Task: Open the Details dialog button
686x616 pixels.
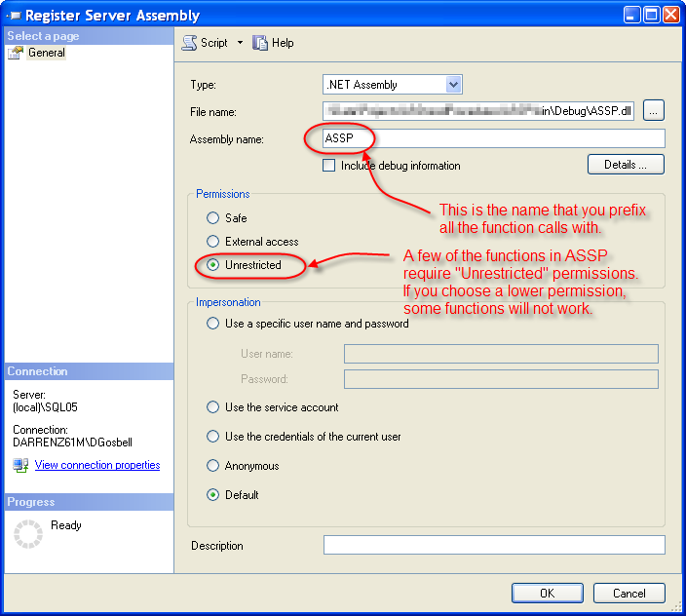Action: pyautogui.click(x=626, y=165)
